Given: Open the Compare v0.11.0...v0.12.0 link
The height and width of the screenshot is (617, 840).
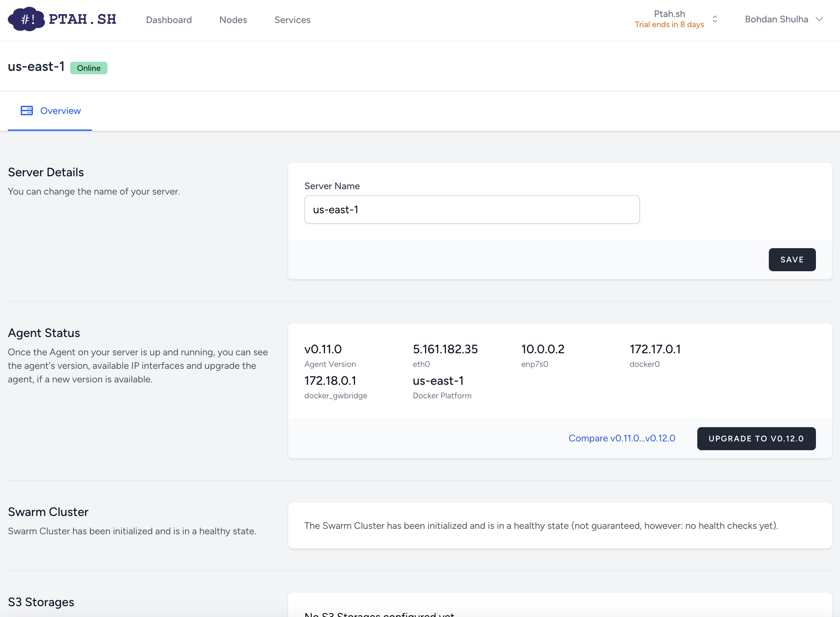Looking at the screenshot, I should tap(621, 438).
